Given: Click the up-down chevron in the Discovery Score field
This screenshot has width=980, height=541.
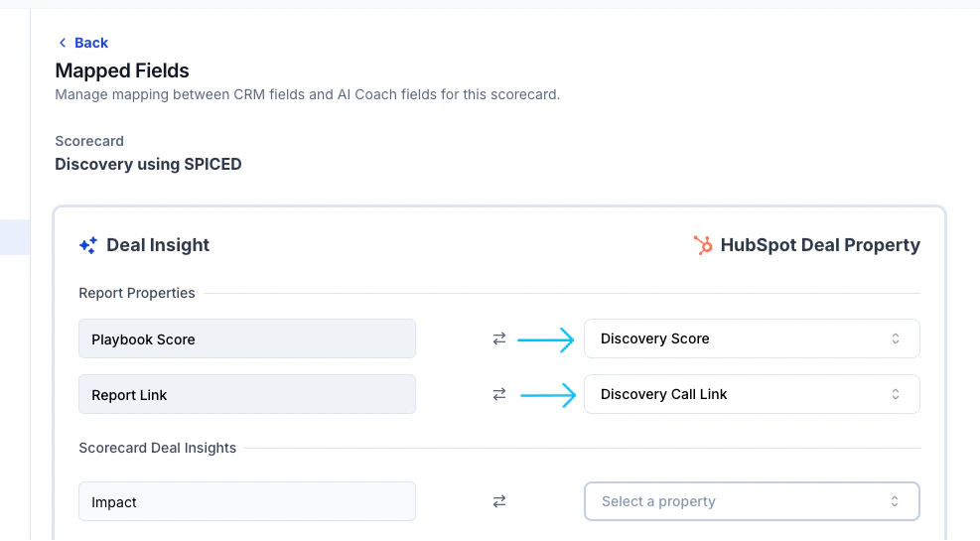Looking at the screenshot, I should pos(896,338).
